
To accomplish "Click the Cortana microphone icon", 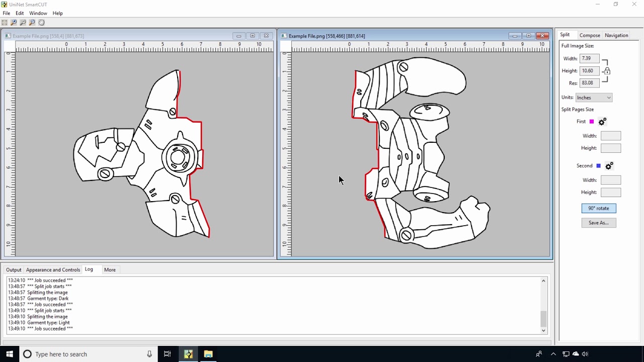I will [149, 354].
